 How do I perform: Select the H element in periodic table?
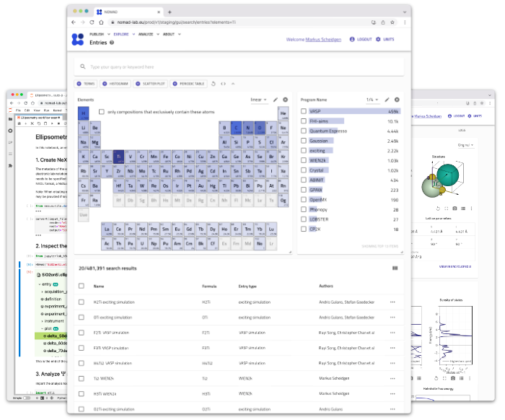pyautogui.click(x=84, y=114)
